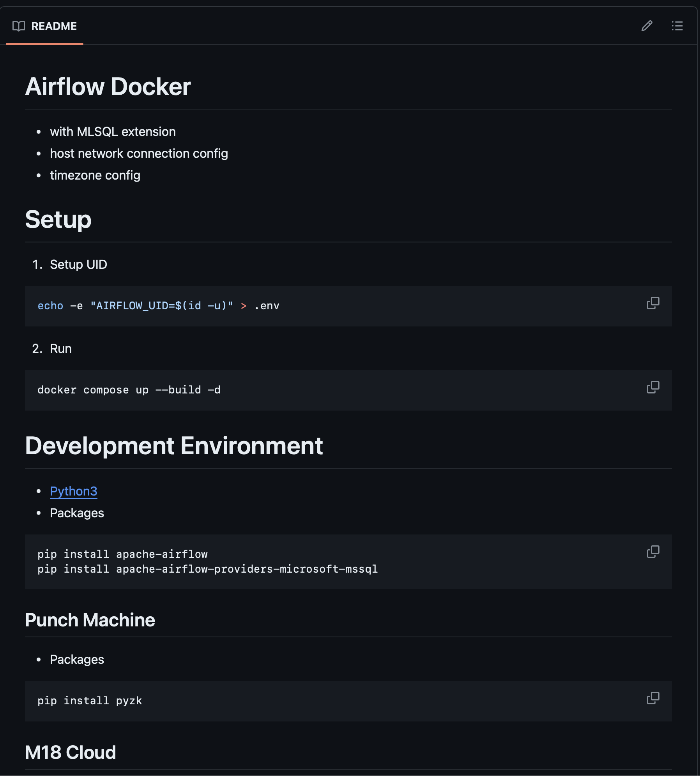Click the Development Environment heading
The width and height of the screenshot is (700, 776).
click(x=174, y=446)
